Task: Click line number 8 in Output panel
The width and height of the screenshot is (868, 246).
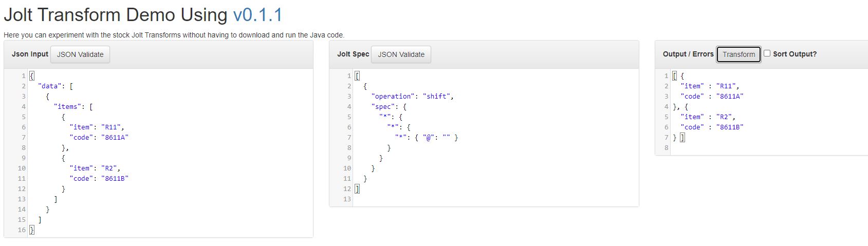Action: pos(667,148)
